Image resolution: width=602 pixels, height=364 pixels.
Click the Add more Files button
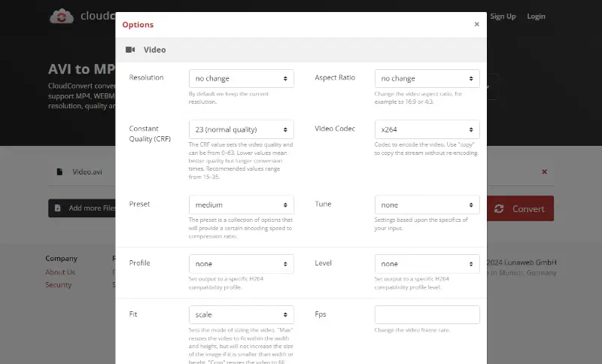[x=82, y=208]
